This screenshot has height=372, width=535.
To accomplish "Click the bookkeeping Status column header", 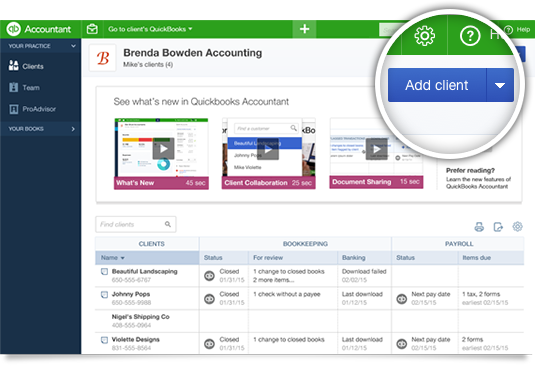I will [x=224, y=258].
